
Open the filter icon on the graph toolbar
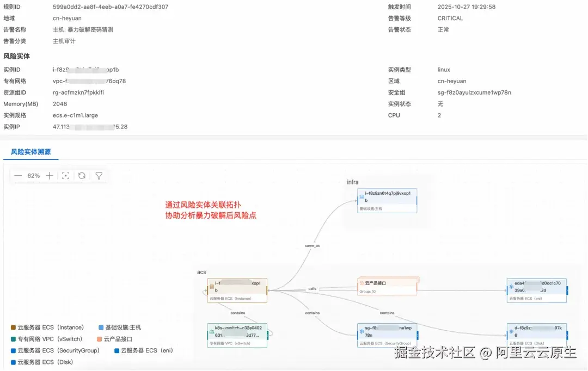click(99, 175)
